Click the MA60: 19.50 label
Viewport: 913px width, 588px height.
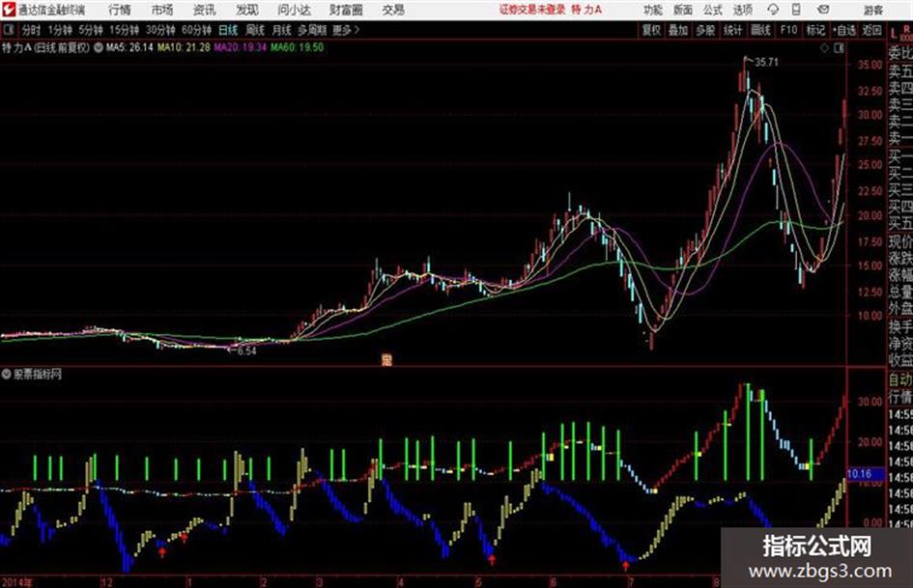click(x=297, y=47)
